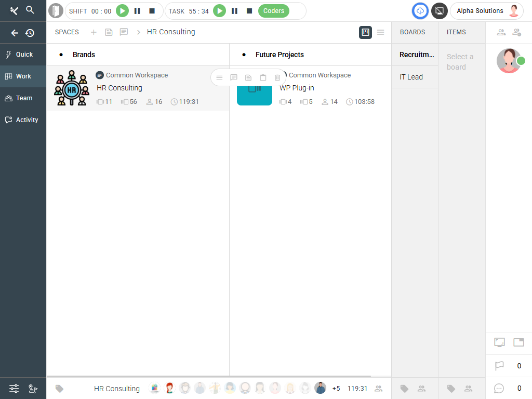Switch spaces to list view
The width and height of the screenshot is (532, 399).
[x=381, y=32]
